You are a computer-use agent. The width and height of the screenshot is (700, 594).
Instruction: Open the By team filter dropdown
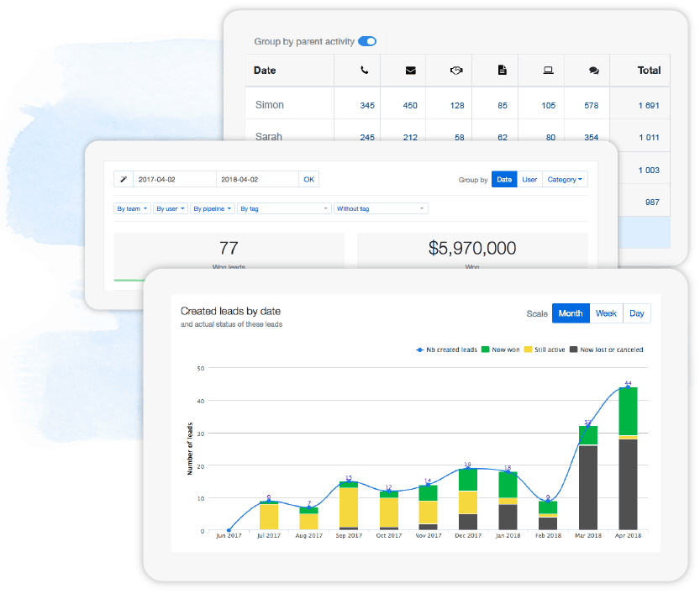pos(132,208)
